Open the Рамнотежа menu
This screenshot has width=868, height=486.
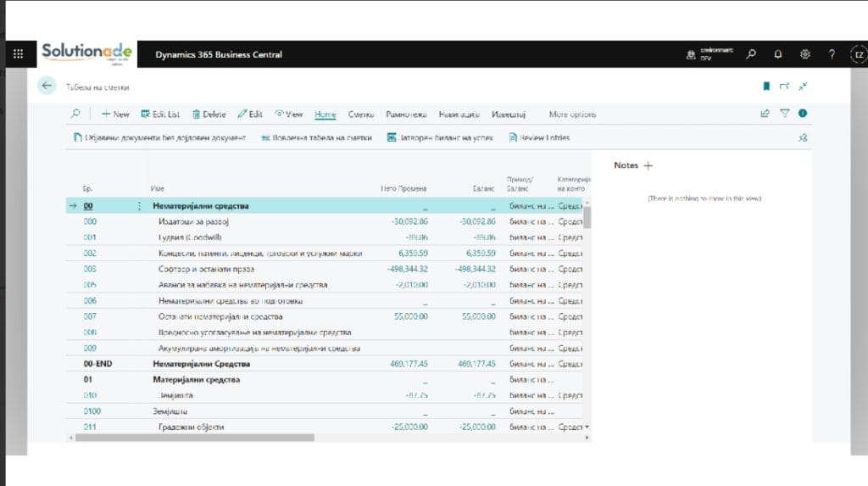[x=406, y=115]
